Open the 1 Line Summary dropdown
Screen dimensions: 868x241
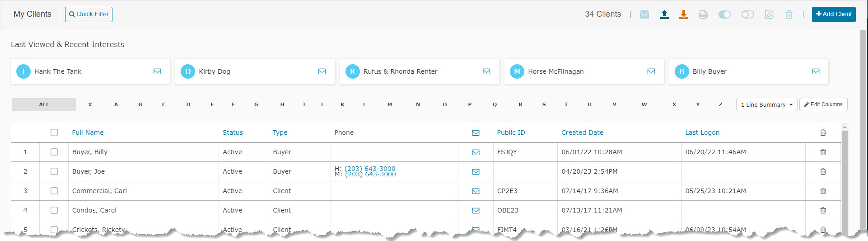pos(766,104)
